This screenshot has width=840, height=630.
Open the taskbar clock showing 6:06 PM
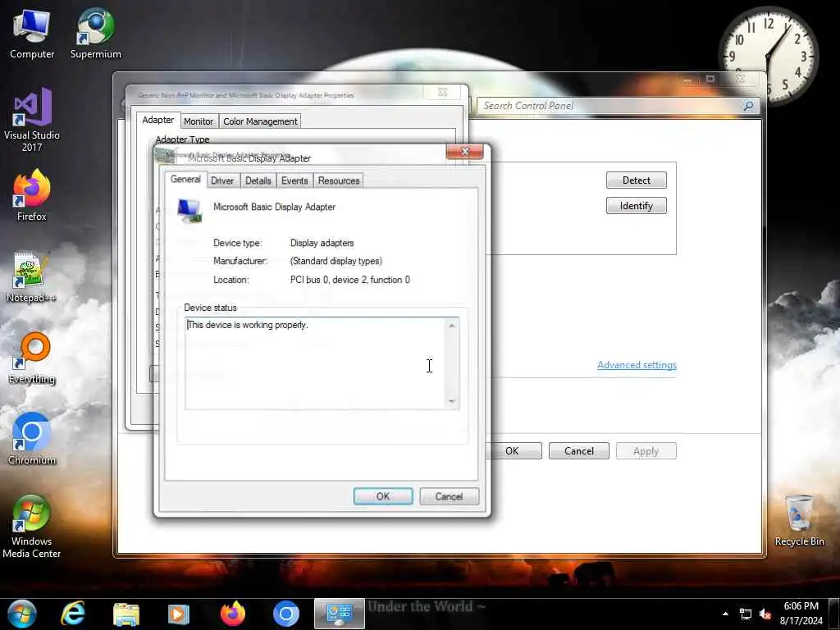[x=801, y=614]
